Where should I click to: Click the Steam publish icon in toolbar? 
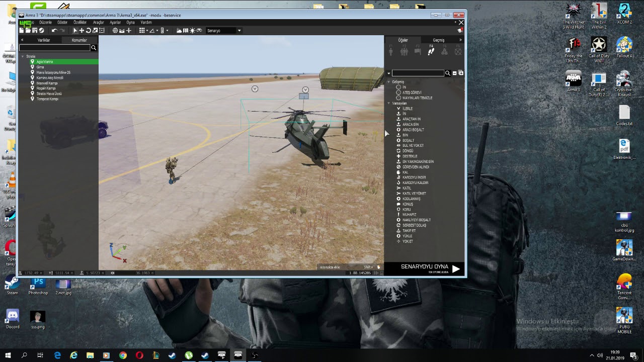(41, 31)
